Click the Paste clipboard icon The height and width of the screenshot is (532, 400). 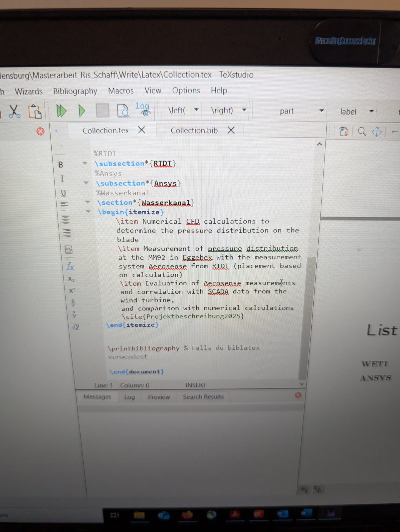[35, 112]
